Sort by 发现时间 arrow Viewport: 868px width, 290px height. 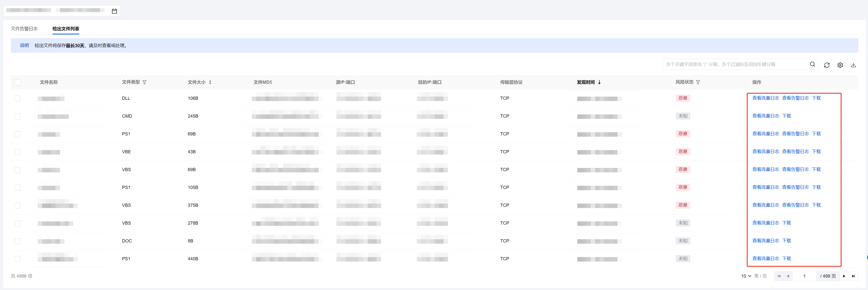tap(599, 82)
